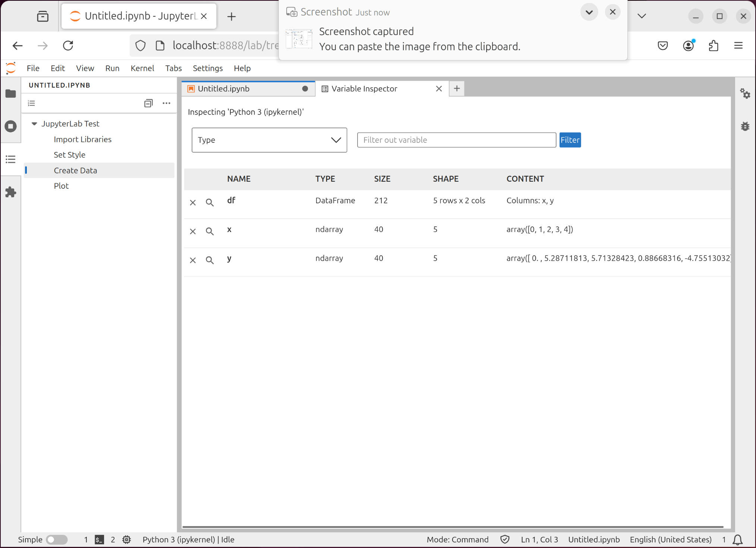The width and height of the screenshot is (756, 548).
Task: Open a new Firefox tab
Action: 231,16
